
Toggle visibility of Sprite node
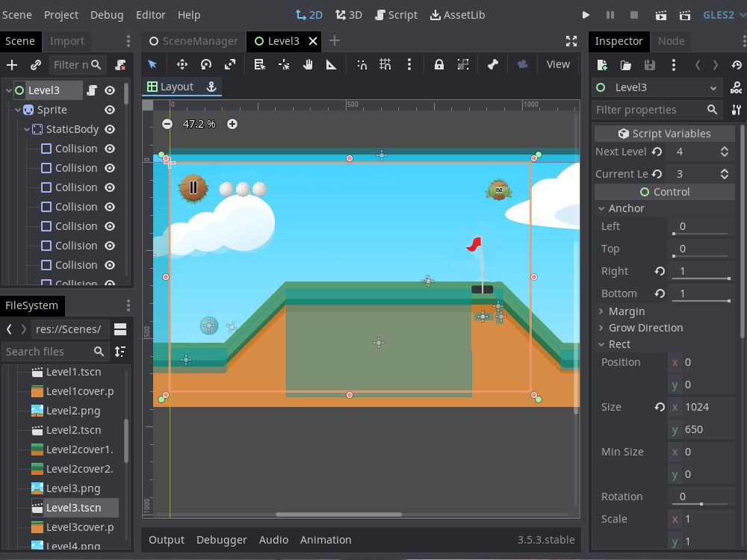coord(110,110)
